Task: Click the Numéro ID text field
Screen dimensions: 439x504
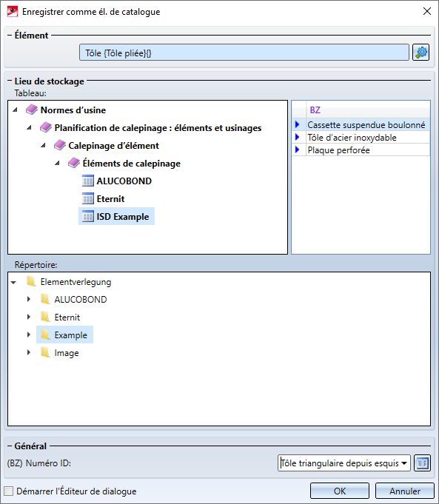Action: click(x=339, y=463)
